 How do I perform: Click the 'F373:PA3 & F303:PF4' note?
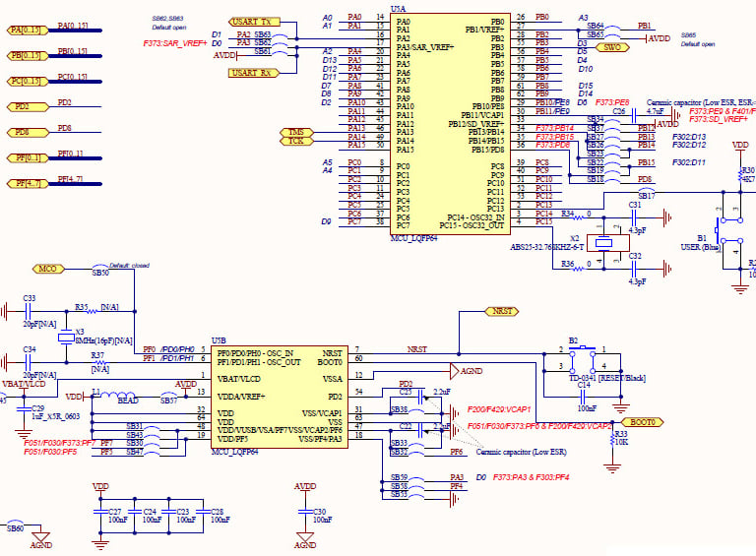[x=531, y=477]
